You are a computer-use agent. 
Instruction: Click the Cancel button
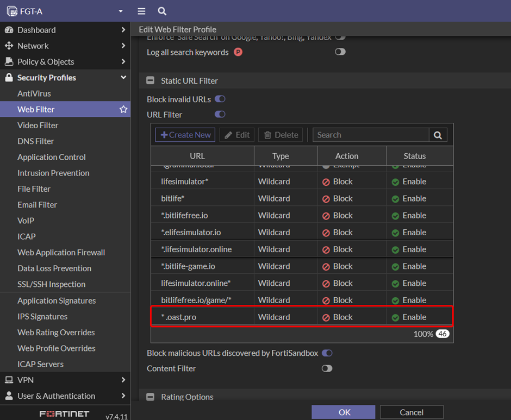[412, 412]
